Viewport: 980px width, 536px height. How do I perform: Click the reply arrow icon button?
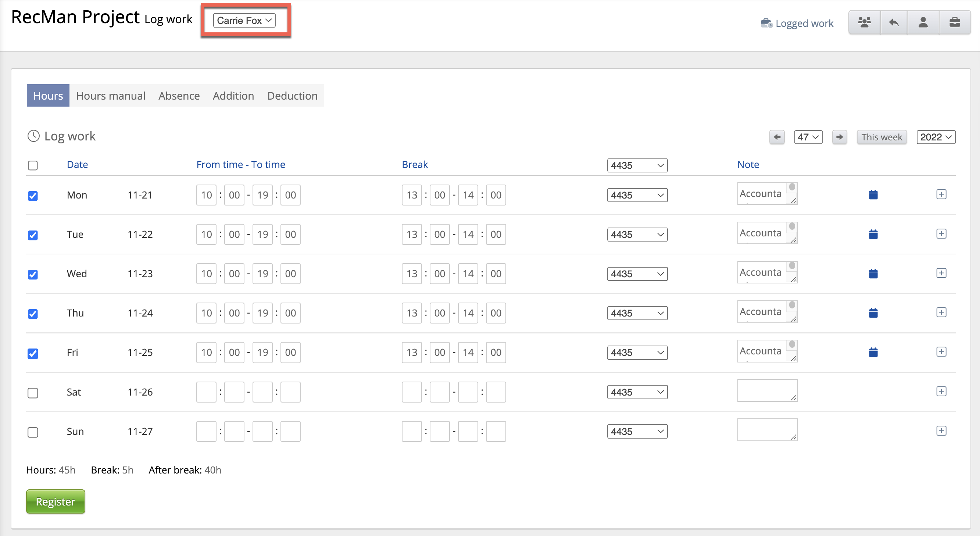pos(894,22)
